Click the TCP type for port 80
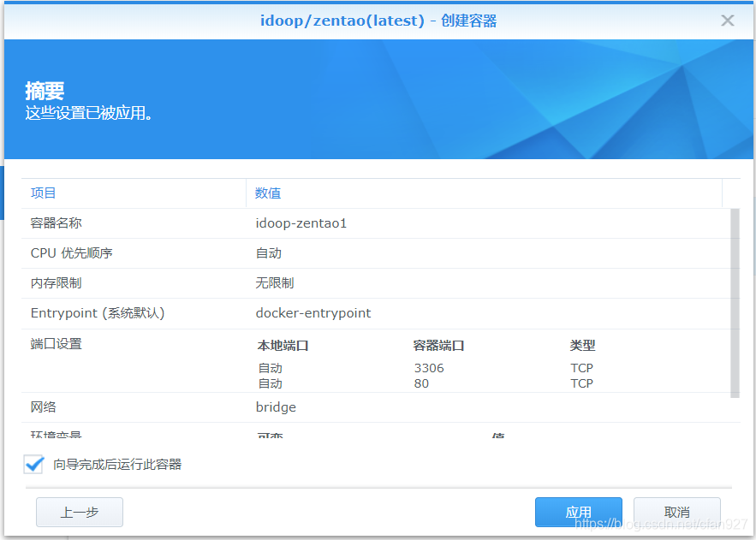The width and height of the screenshot is (756, 540). click(582, 383)
